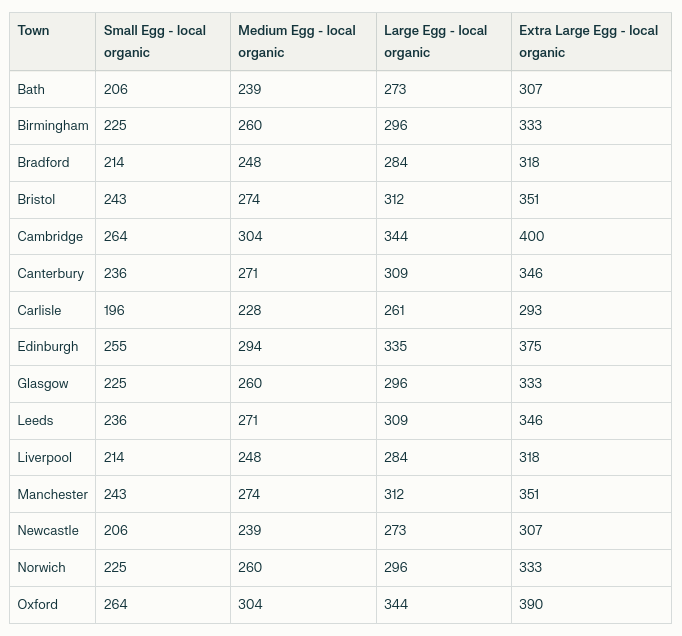The height and width of the screenshot is (636, 682).
Task: Click the Canterbury town name cell
Action: click(51, 273)
